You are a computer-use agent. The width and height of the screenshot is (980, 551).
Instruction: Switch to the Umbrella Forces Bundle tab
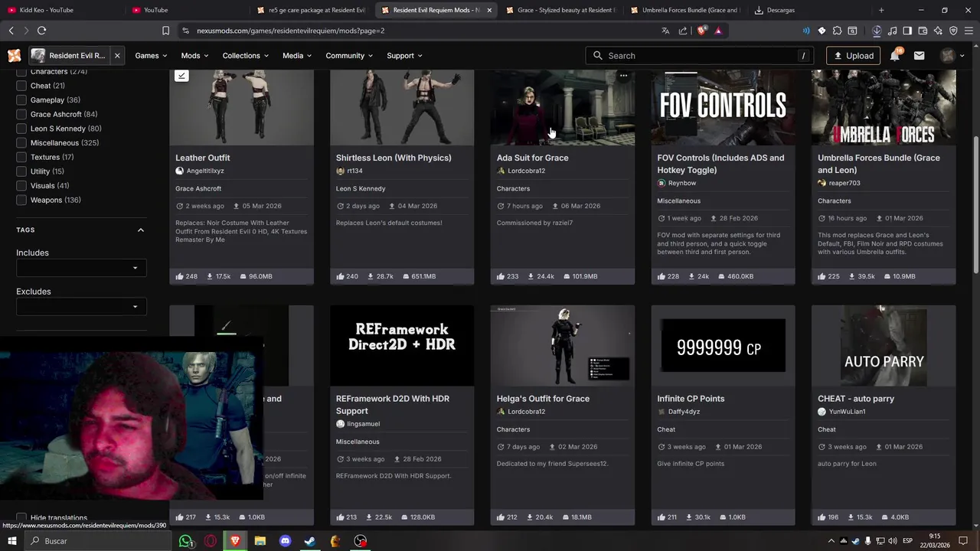point(684,10)
